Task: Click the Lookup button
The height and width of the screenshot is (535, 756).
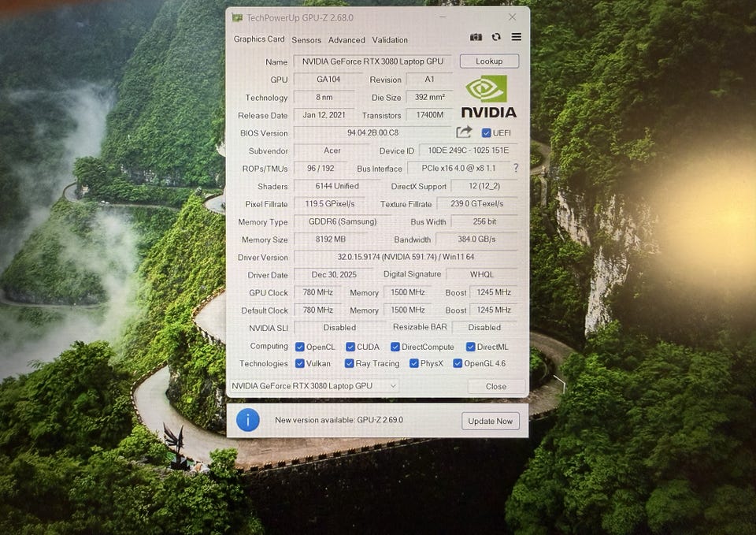Action: point(489,61)
